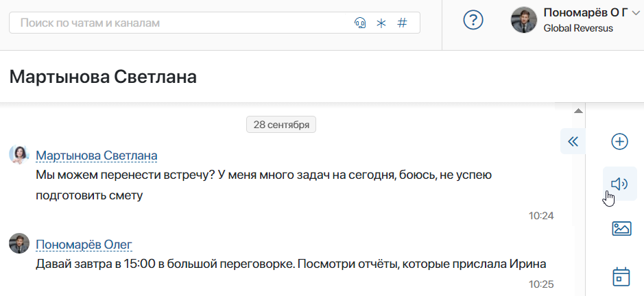Collapse the side panel with double chevron
This screenshot has width=644, height=296.
pyautogui.click(x=573, y=142)
